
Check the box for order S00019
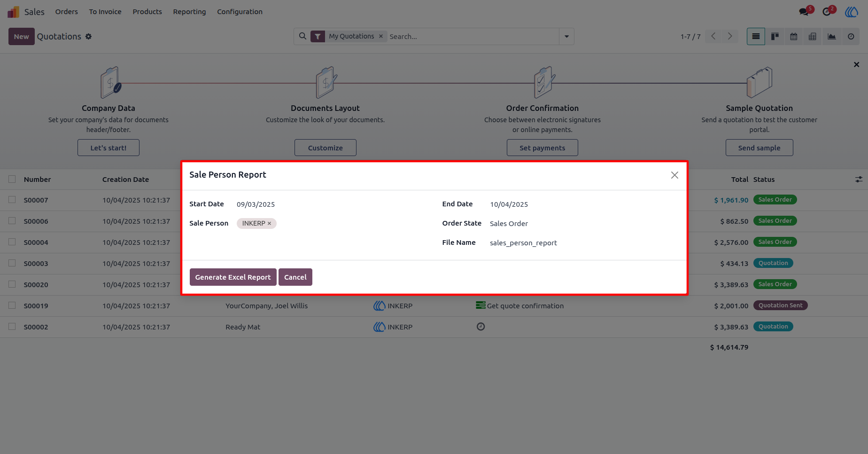12,305
